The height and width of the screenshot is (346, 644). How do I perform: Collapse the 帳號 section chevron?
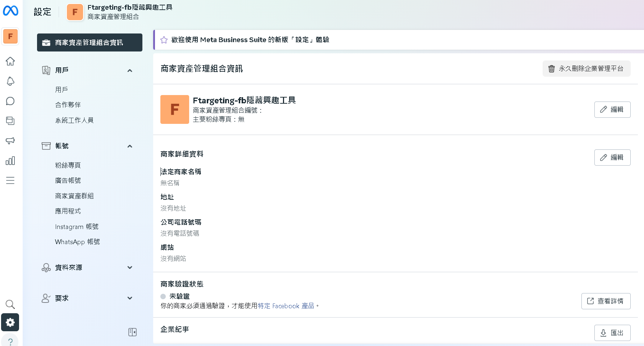pos(130,146)
